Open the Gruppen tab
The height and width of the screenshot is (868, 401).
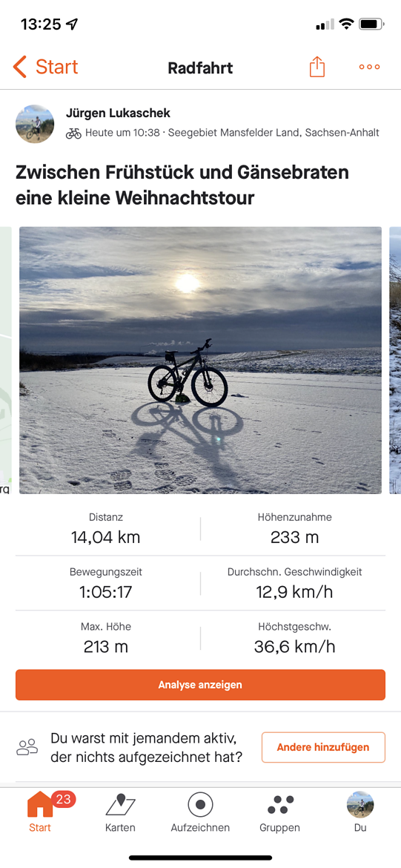point(280,813)
